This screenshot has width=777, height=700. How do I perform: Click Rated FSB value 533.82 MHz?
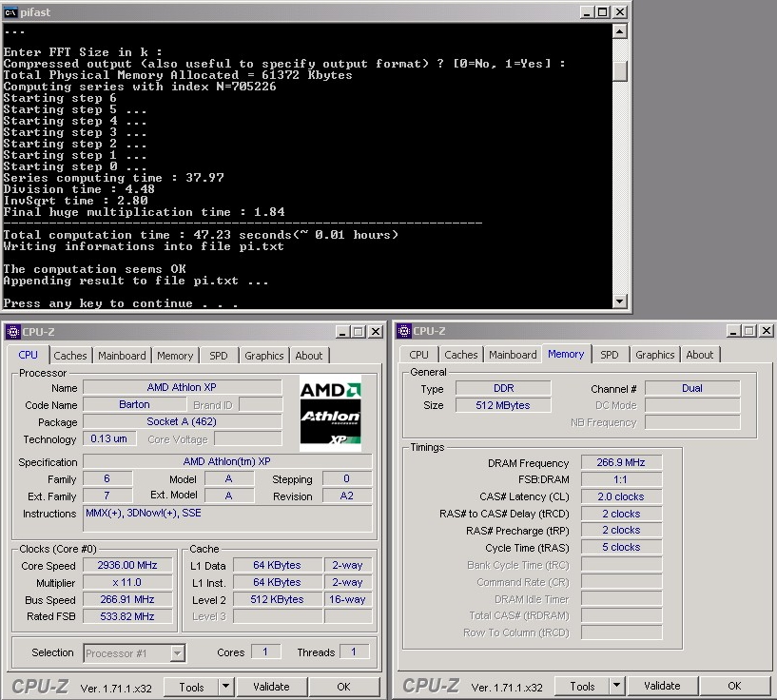pos(127,616)
